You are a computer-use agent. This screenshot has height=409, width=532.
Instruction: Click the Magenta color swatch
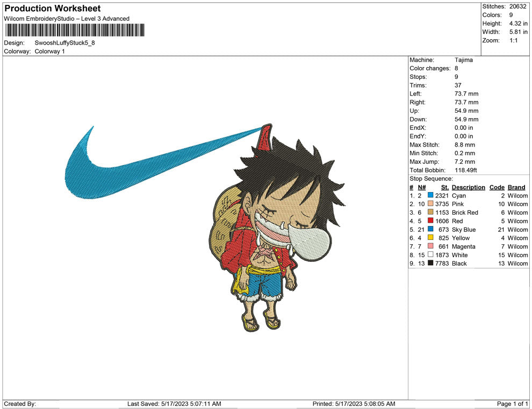click(x=430, y=246)
